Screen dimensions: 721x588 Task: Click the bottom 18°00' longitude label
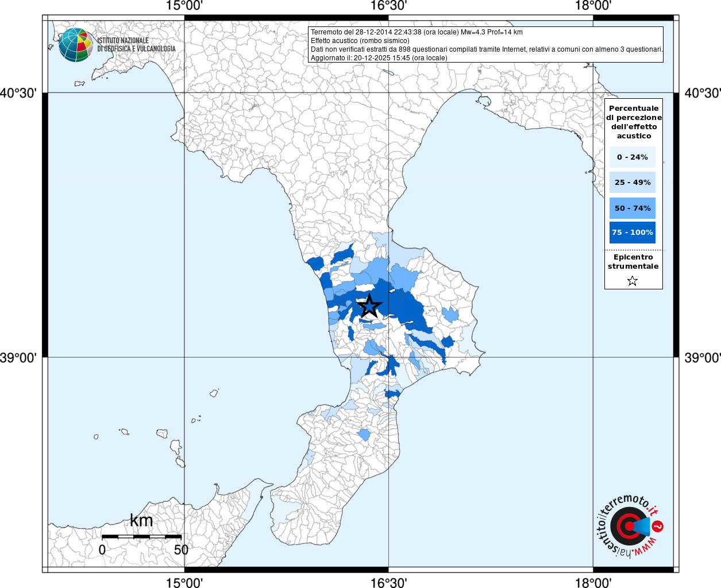point(593,582)
